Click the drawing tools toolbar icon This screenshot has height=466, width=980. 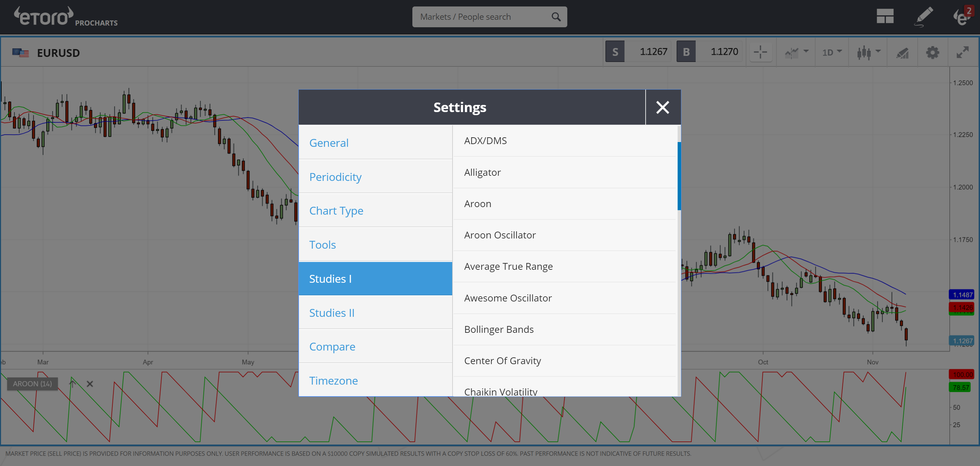coord(902,52)
